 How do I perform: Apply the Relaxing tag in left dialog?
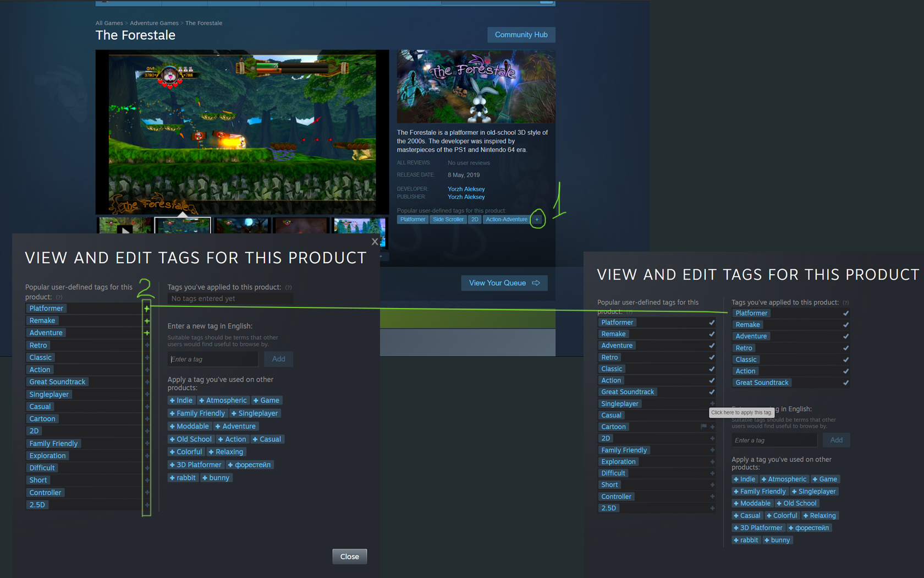pyautogui.click(x=226, y=452)
